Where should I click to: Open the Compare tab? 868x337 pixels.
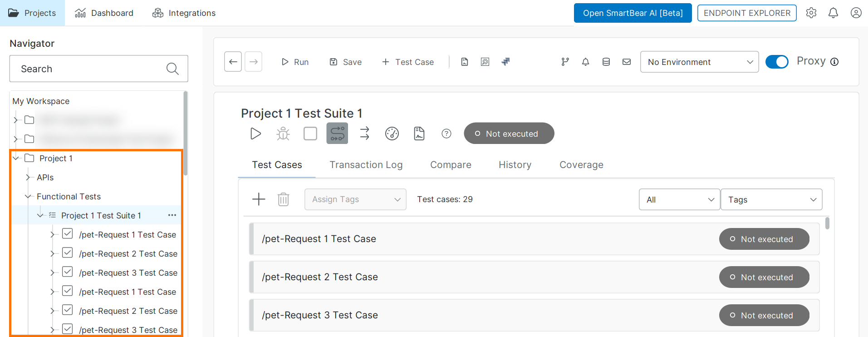(x=451, y=165)
